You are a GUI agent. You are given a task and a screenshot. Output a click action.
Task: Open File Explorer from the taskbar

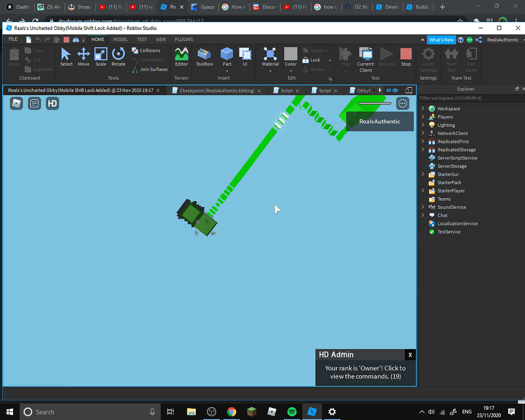tap(191, 412)
